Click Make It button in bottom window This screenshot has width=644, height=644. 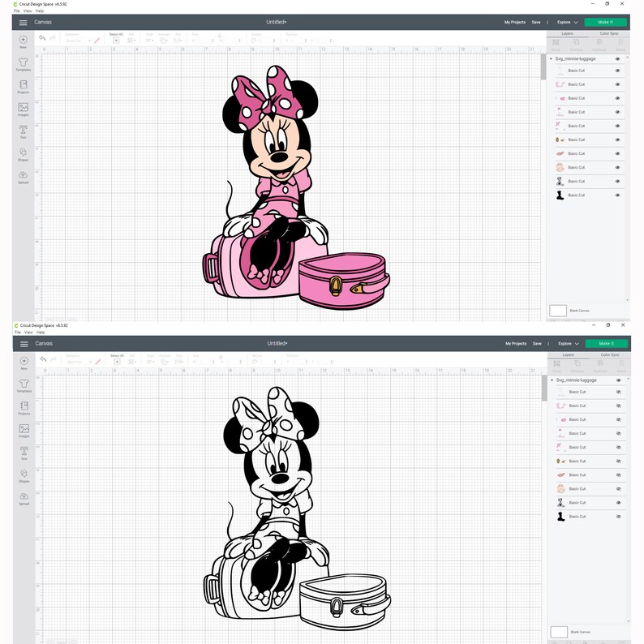click(606, 343)
